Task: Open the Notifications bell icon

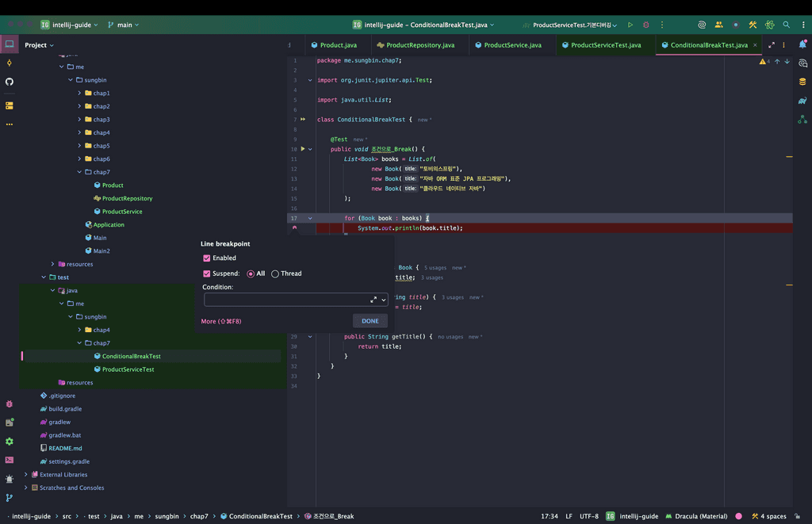Action: [802, 44]
